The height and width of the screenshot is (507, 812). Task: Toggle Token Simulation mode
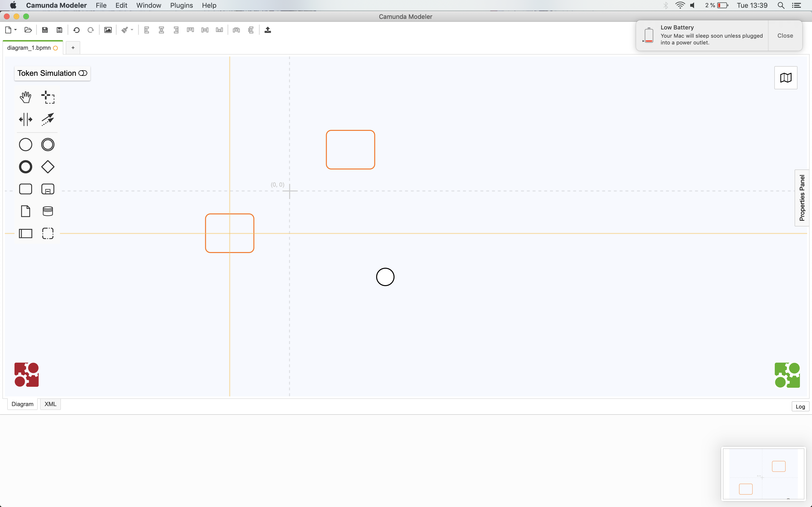52,73
